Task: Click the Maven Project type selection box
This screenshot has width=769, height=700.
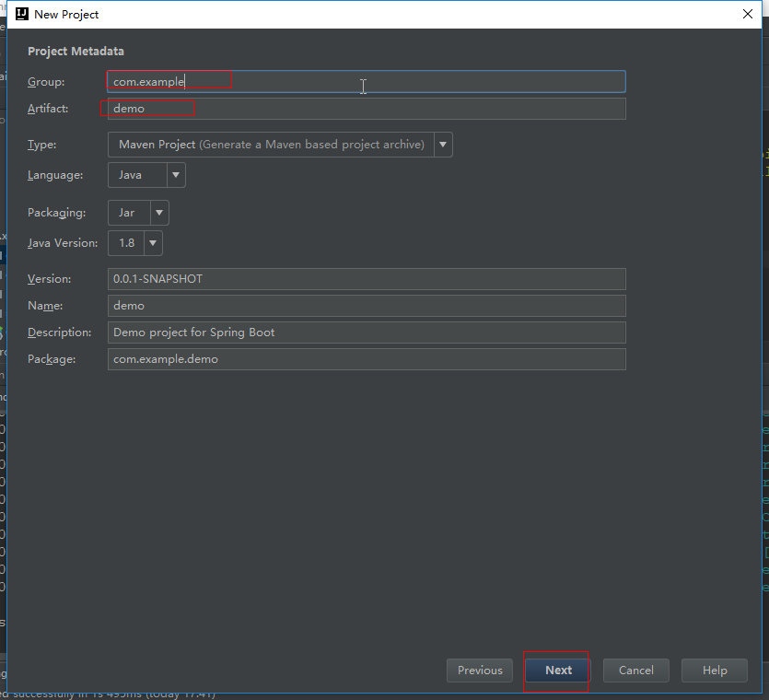Action: pos(271,145)
